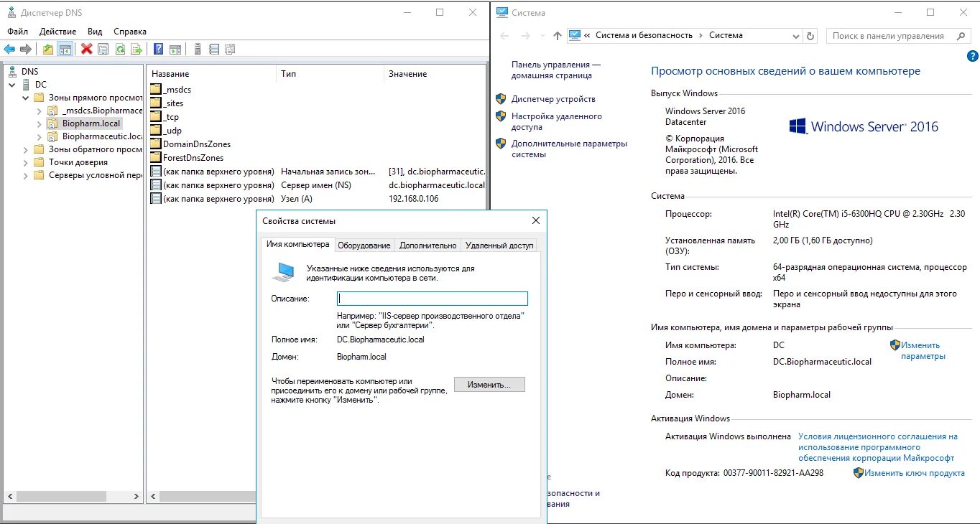
Task: Expand the reverse lookup zones node
Action: 26,149
